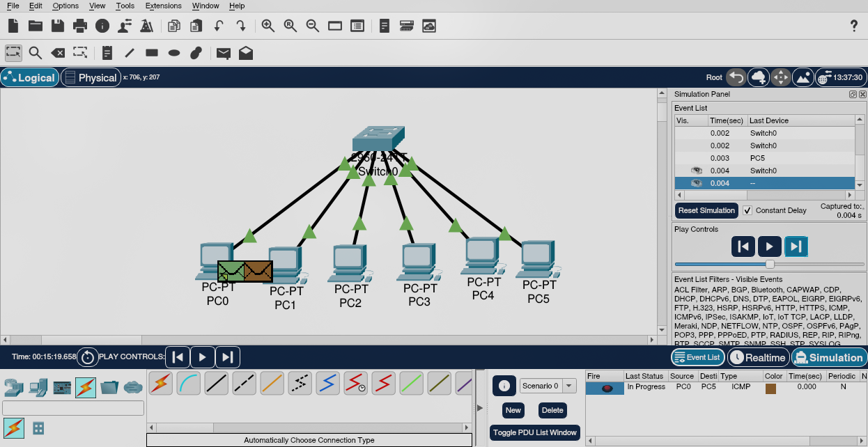
Task: Select the End Devices category icon
Action: pos(38,386)
